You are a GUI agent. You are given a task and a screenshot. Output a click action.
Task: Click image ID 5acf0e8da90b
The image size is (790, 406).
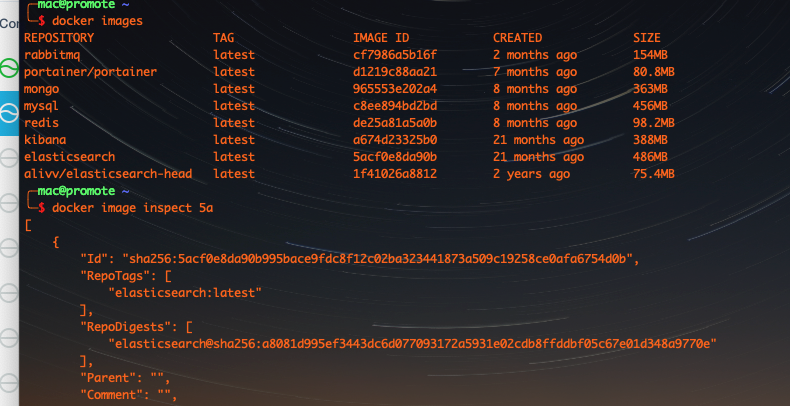coord(395,157)
